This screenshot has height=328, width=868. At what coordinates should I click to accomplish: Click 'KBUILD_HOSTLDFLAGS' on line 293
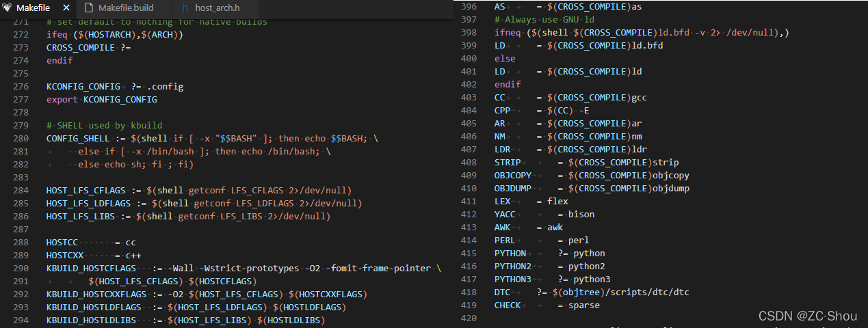(94, 307)
